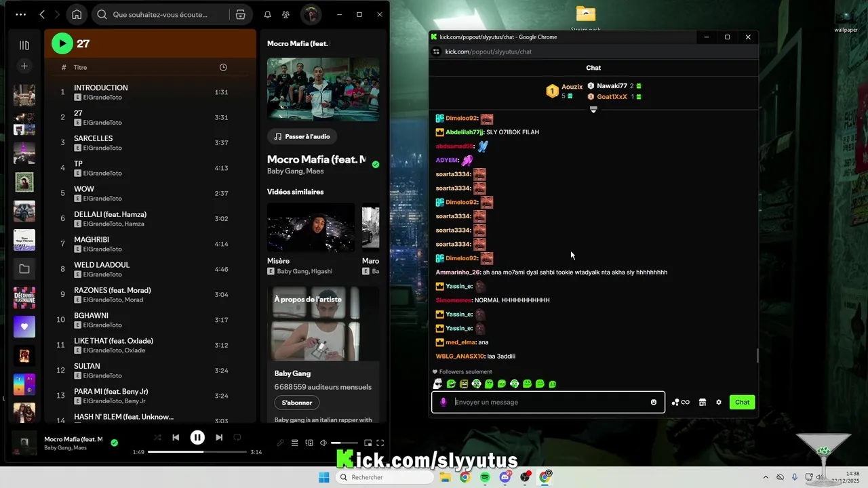Open Spotify Home
Image resolution: width=868 pixels, height=488 pixels.
(x=77, y=14)
